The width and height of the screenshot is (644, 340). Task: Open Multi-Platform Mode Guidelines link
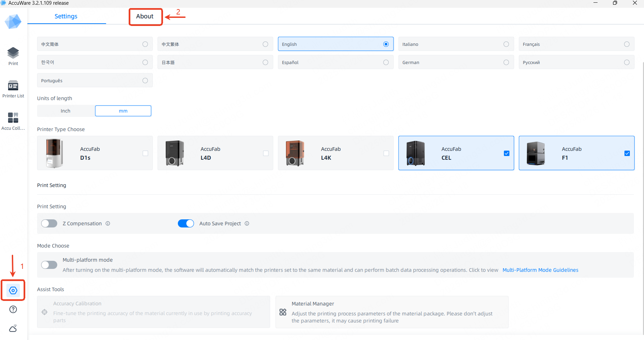click(540, 270)
